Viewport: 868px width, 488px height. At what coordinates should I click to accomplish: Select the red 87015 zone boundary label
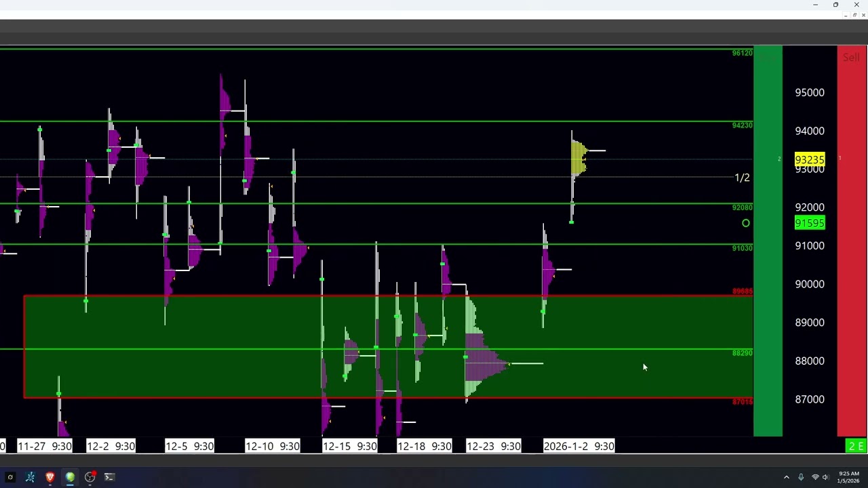point(742,402)
